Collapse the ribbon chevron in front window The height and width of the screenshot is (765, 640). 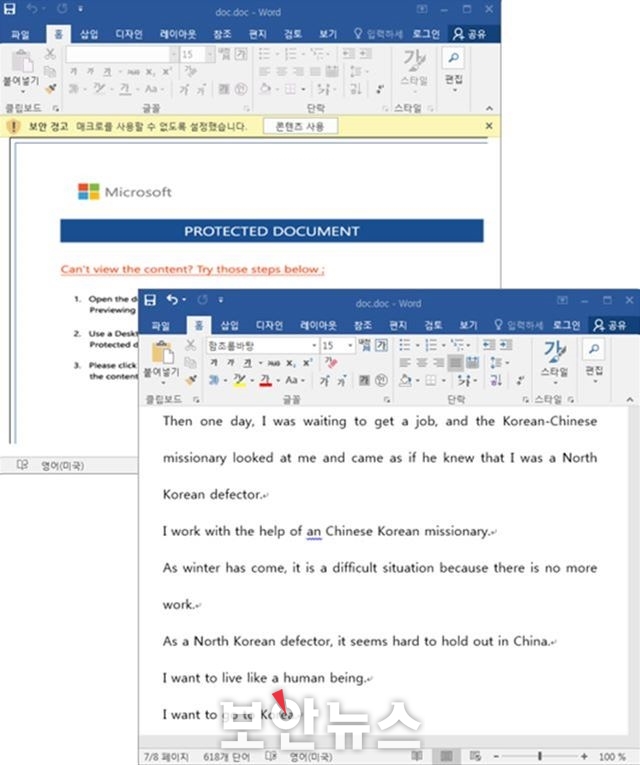(630, 400)
